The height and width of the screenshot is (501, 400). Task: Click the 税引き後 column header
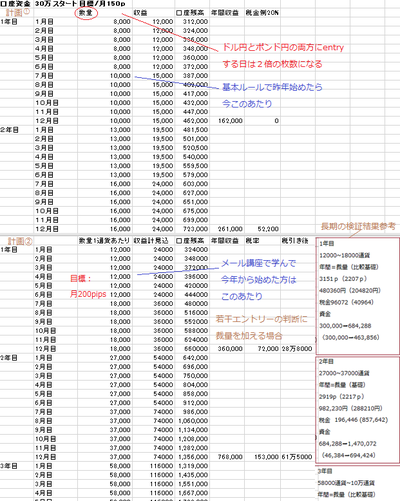click(295, 241)
